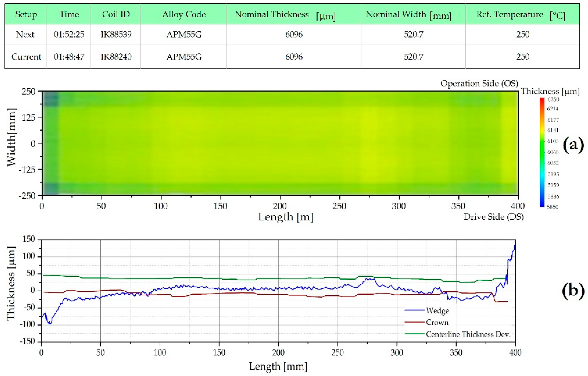This screenshot has height=376, width=588.
Task: Click the Operation Side (OS) label
Action: tap(479, 84)
